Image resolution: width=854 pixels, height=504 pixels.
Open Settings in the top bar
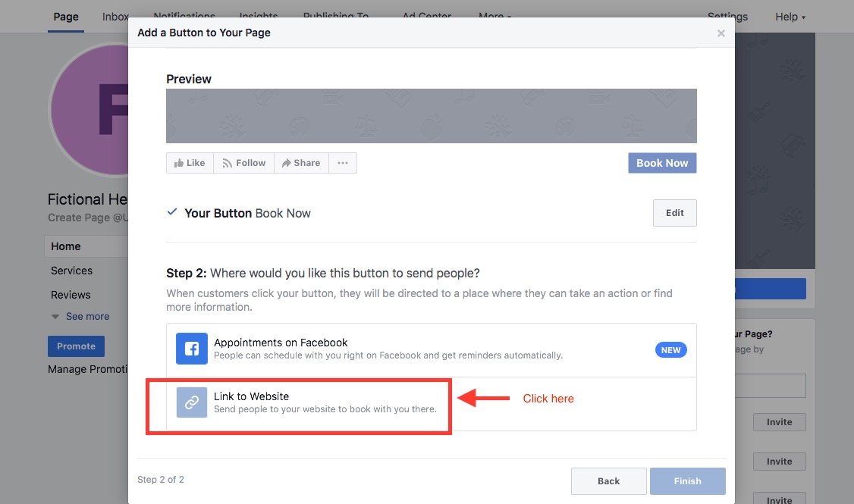[727, 15]
